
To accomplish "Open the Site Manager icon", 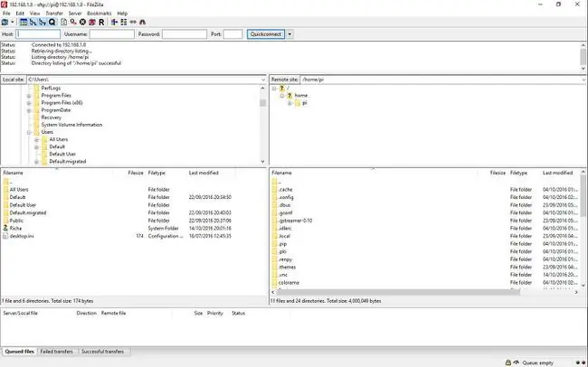I will coord(5,22).
